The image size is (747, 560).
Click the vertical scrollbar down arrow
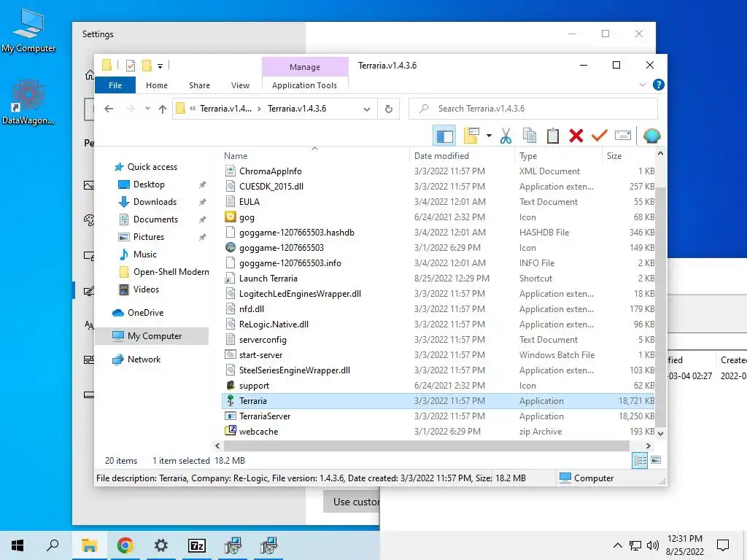[660, 433]
